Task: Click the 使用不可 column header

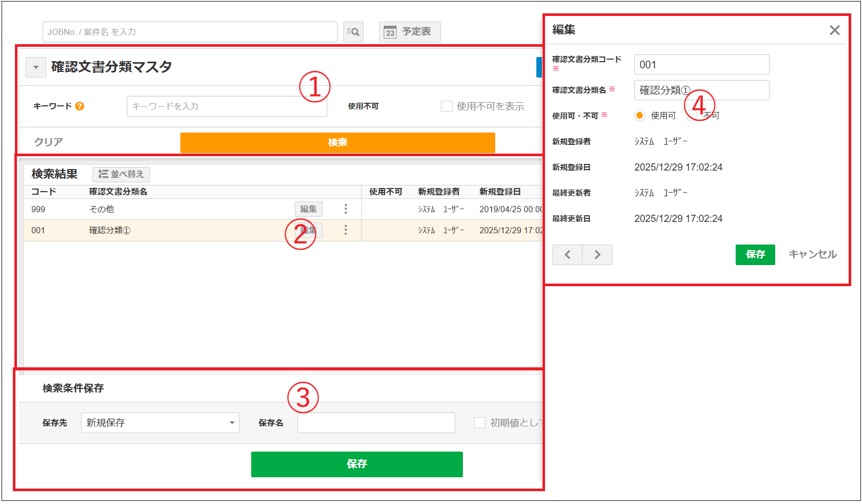Action: click(x=386, y=192)
